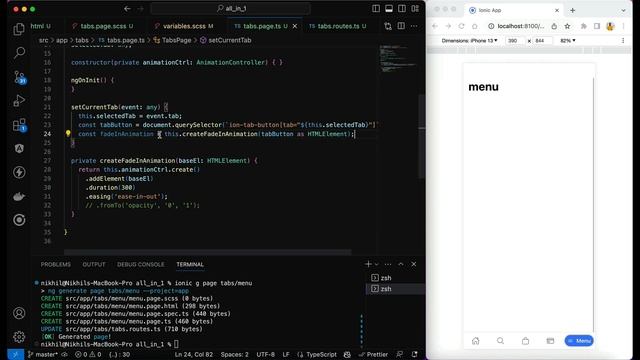The image size is (640, 360).
Task: Open device toolbar more options
Action: click(623, 41)
